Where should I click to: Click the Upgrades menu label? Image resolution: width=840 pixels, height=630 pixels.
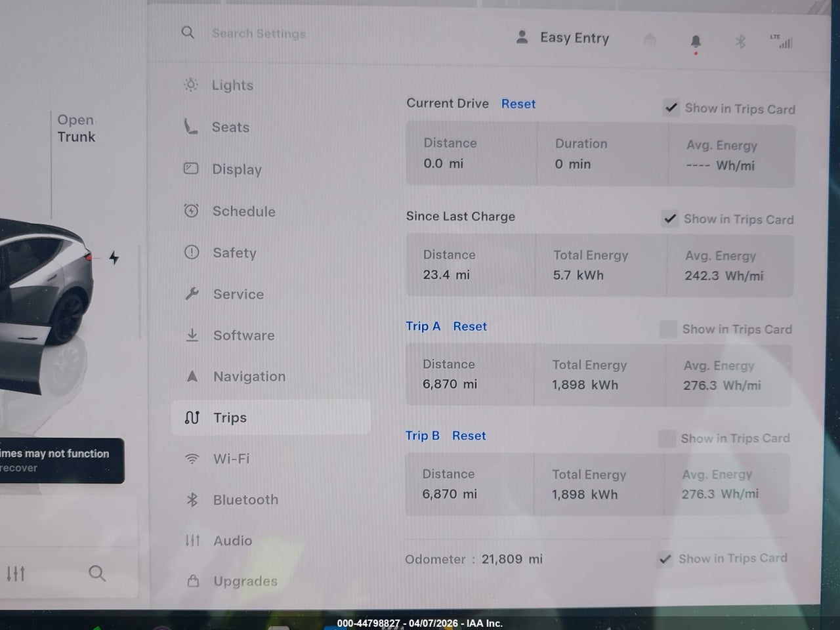245,581
